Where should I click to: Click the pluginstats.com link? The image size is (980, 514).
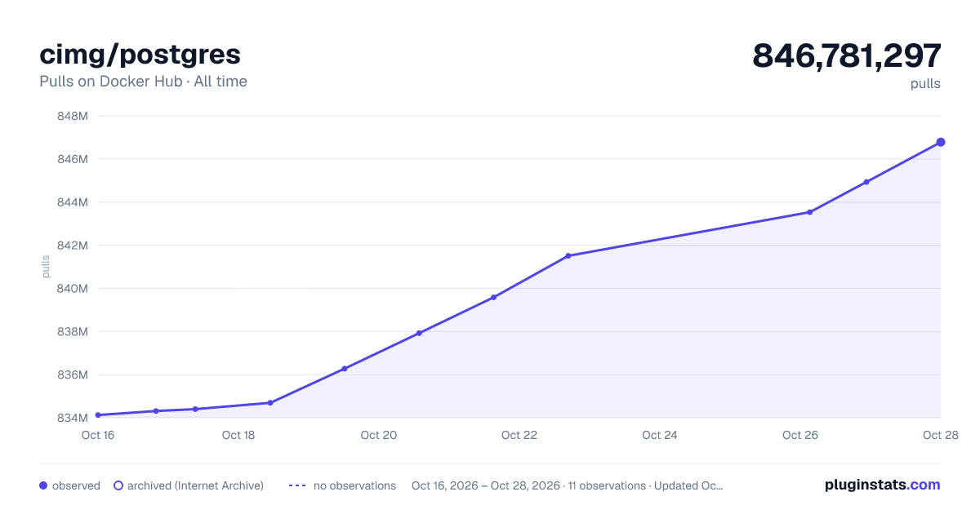pos(882,485)
